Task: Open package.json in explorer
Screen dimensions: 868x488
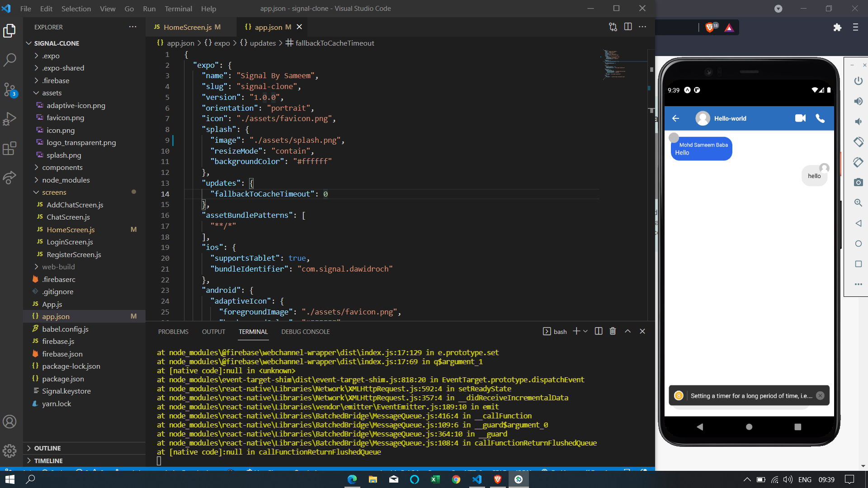Action: click(84, 379)
